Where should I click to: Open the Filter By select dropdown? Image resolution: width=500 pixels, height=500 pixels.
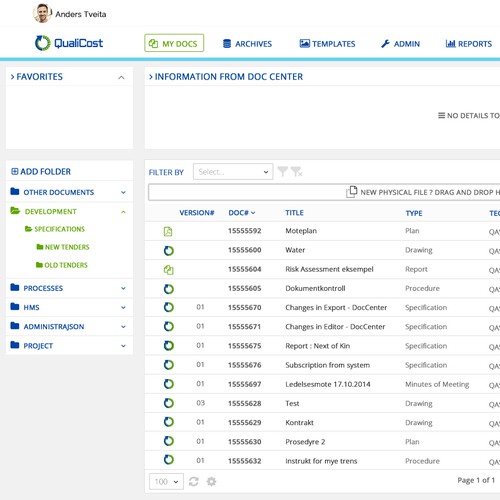(x=233, y=172)
